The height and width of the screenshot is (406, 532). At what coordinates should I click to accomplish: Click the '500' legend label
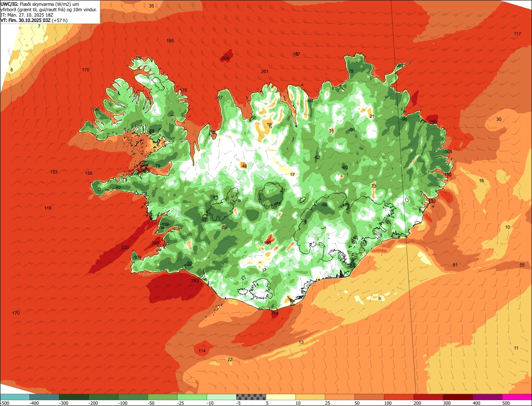[x=506, y=403]
